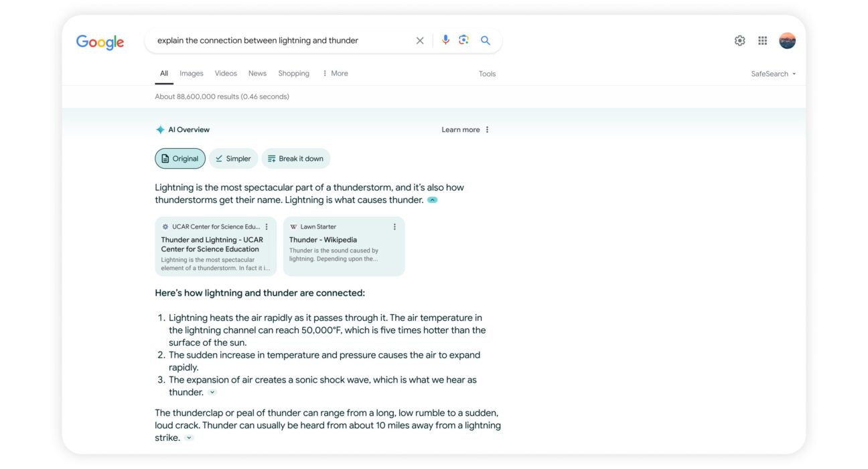Open Google Lens image search icon
Screen dimensions: 868x469
463,40
